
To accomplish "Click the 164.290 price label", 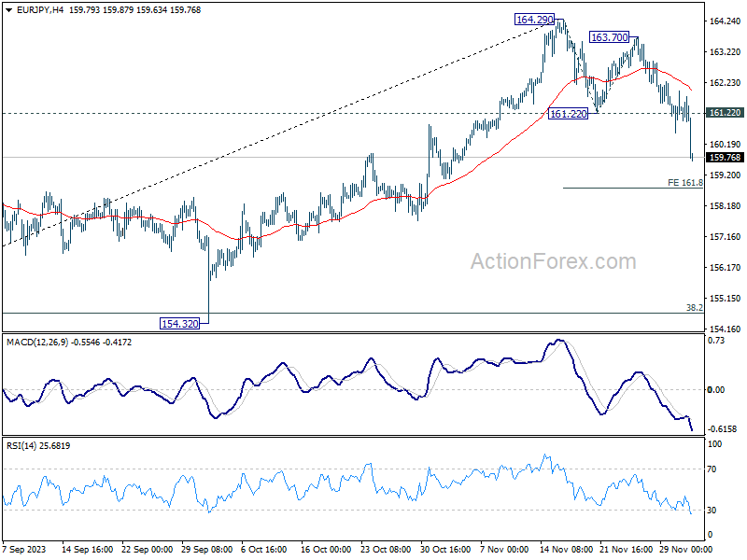I will click(x=535, y=20).
